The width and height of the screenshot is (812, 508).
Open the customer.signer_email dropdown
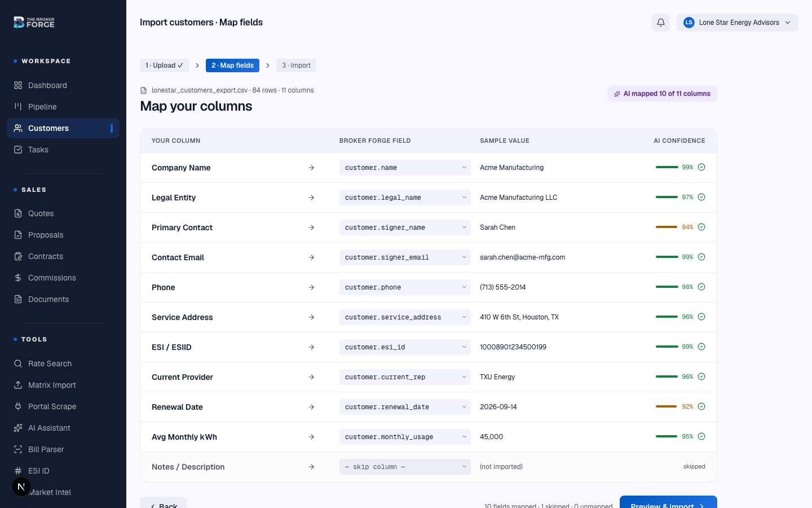(405, 257)
